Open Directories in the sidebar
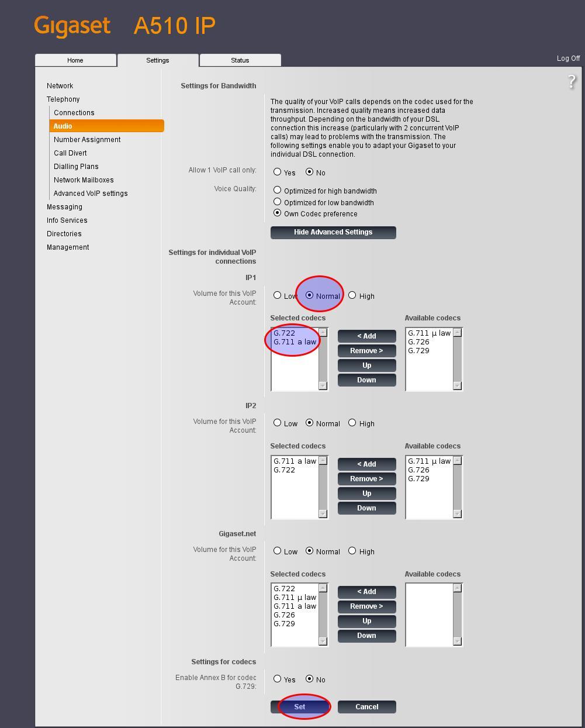Image resolution: width=585 pixels, height=728 pixels. tap(64, 234)
